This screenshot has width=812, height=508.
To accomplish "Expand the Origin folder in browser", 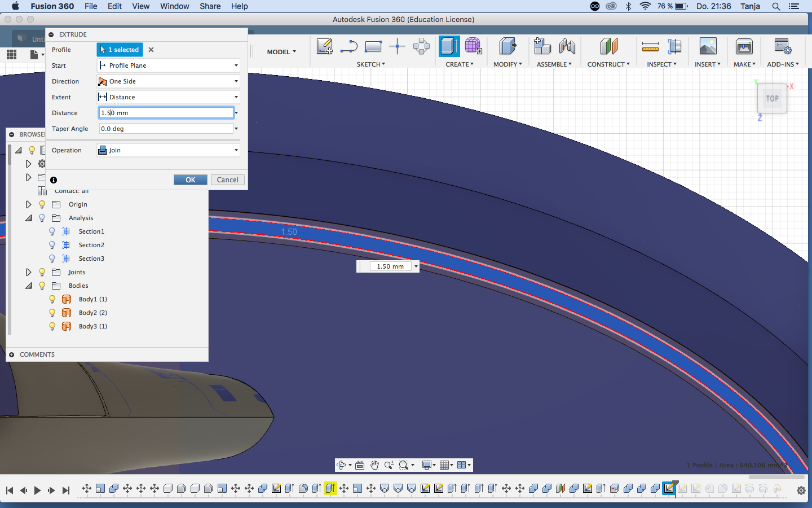I will (x=28, y=204).
